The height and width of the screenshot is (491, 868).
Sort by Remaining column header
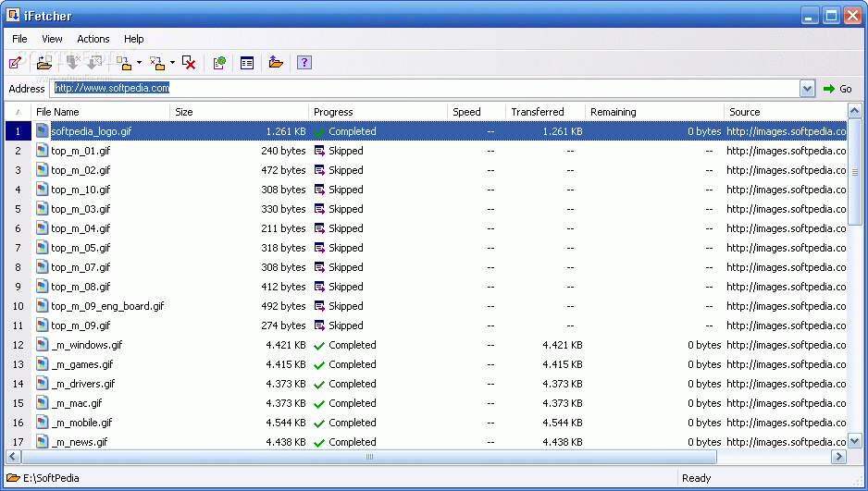pyautogui.click(x=655, y=112)
